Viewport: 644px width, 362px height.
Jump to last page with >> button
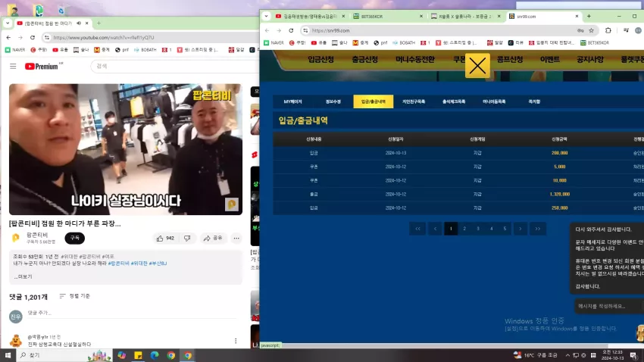(x=538, y=229)
